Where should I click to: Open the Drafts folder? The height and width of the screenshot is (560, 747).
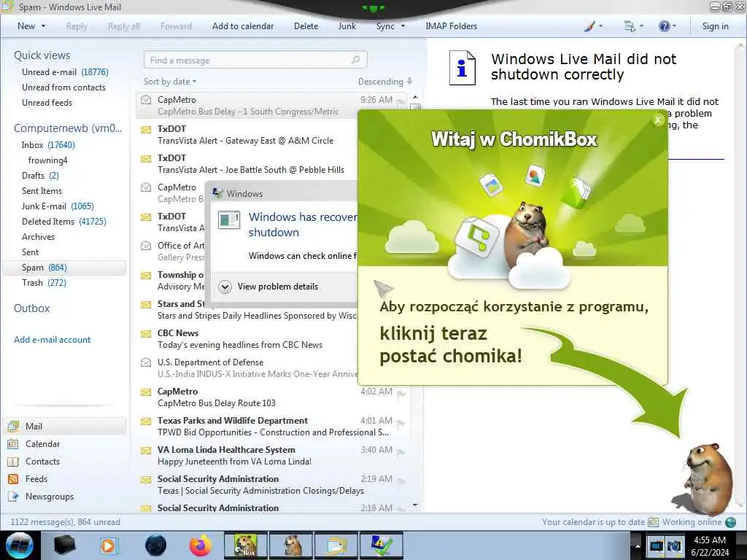click(41, 175)
